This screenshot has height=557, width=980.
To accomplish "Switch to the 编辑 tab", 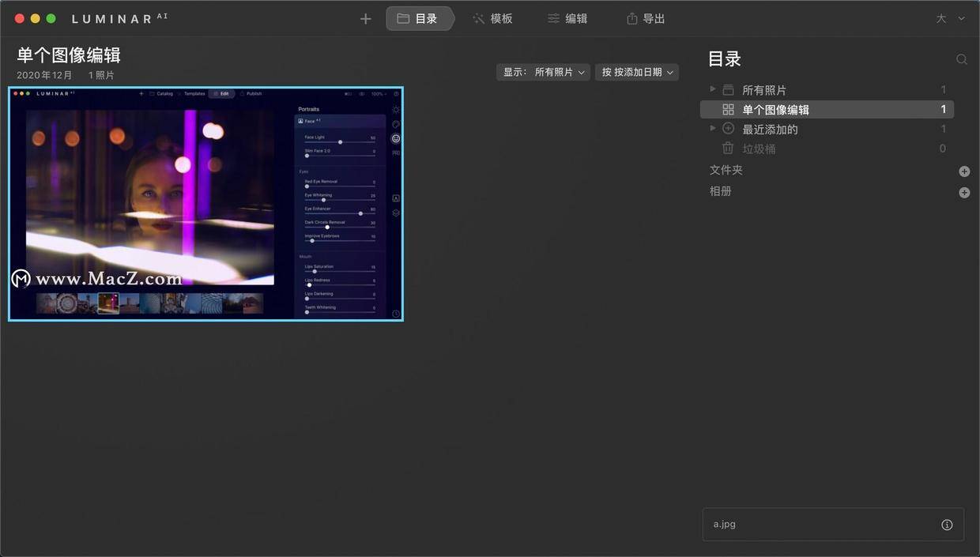I will point(567,19).
